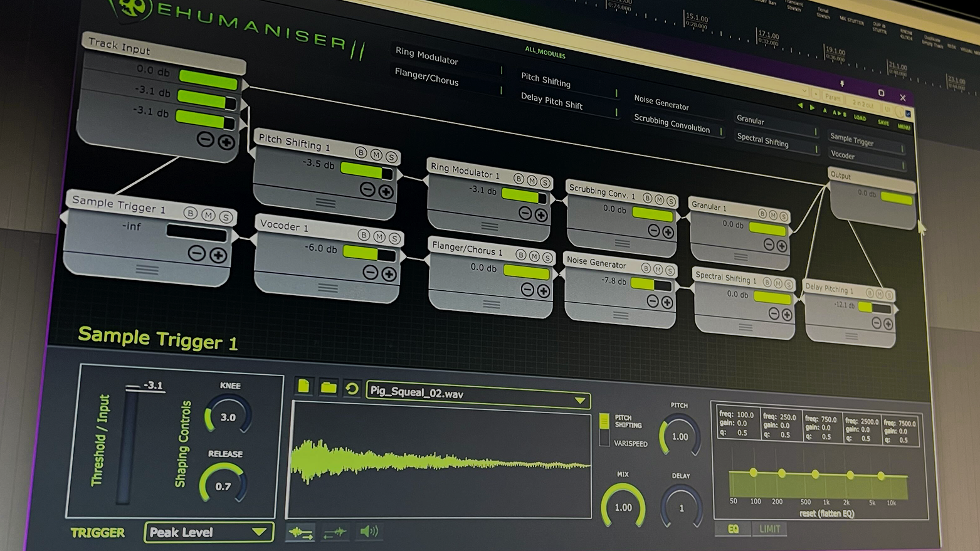The height and width of the screenshot is (551, 980).
Task: Click the minus icon on Track Input
Action: (x=205, y=139)
